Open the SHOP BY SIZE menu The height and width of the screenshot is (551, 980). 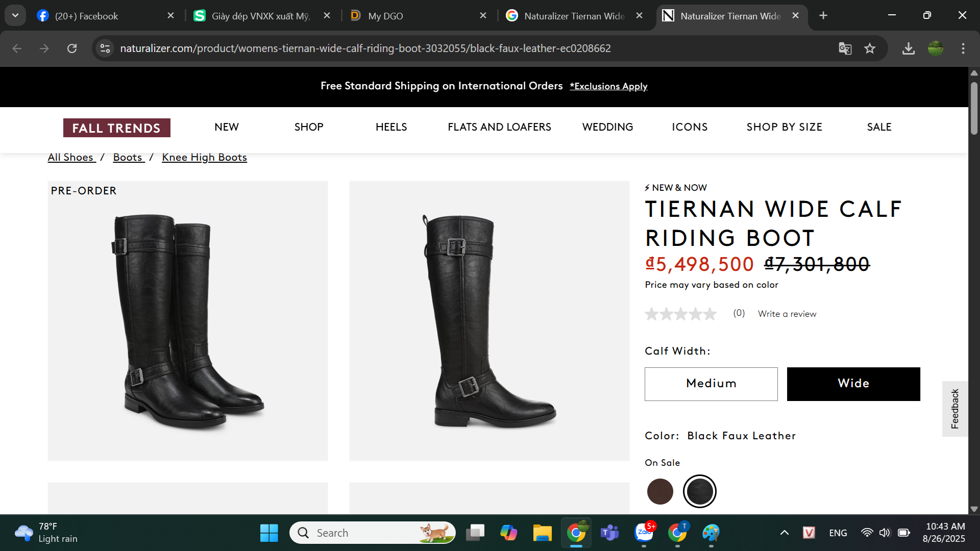pos(784,127)
